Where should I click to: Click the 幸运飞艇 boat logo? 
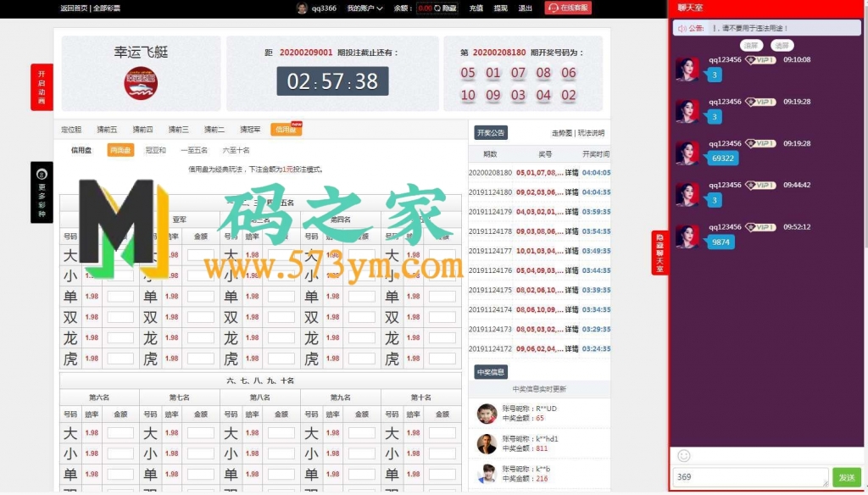[141, 83]
